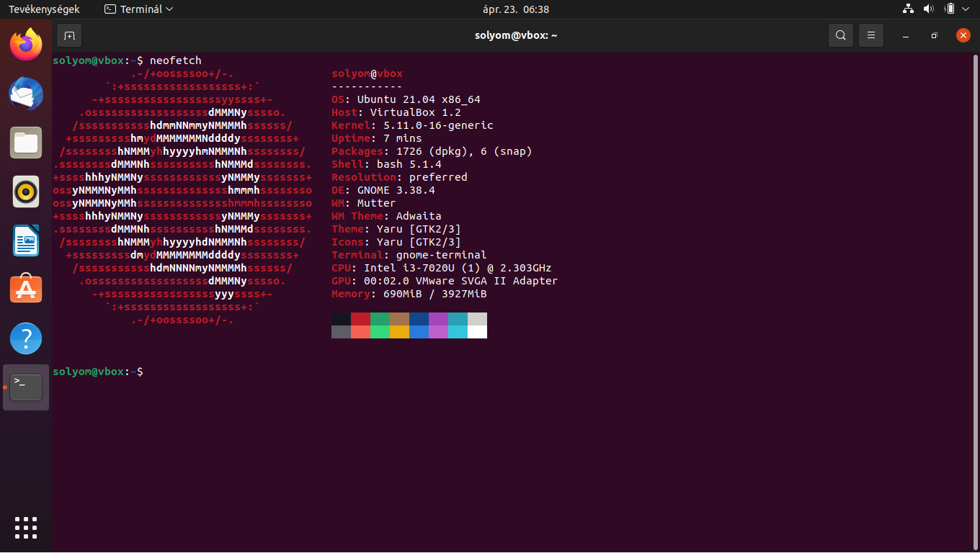Open the Terminál app menu
980x553 pixels.
tap(138, 9)
